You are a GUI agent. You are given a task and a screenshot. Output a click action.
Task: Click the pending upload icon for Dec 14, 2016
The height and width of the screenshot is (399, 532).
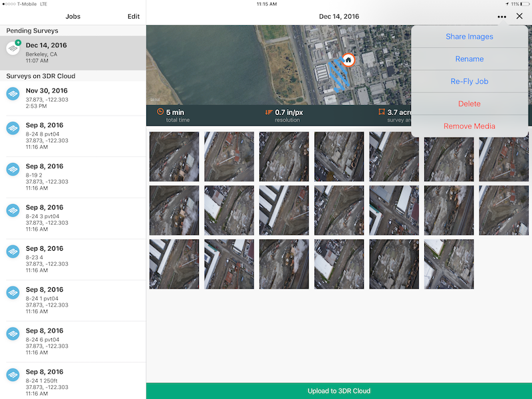pos(13,48)
